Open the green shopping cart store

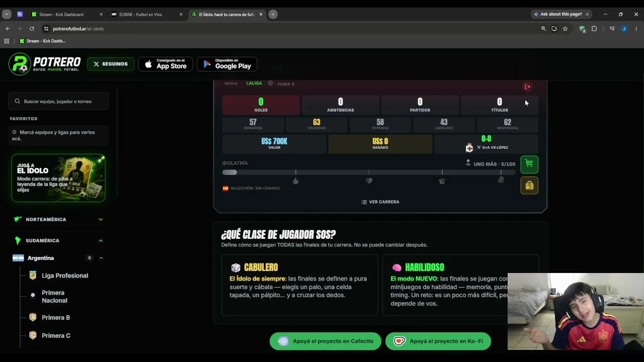point(529,164)
